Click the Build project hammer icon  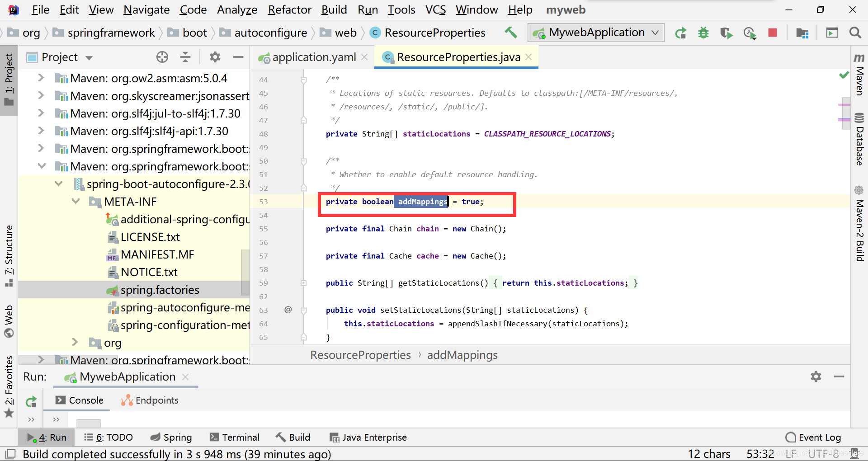pos(511,33)
